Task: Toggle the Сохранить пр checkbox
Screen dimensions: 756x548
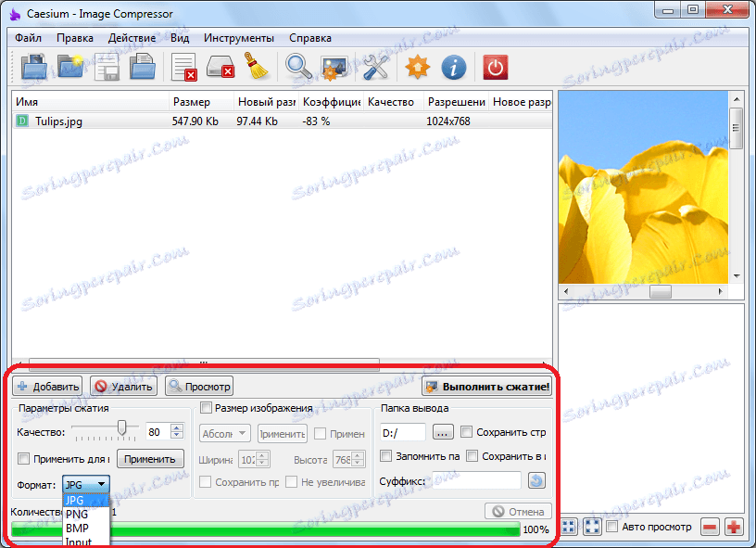Action: [x=206, y=481]
